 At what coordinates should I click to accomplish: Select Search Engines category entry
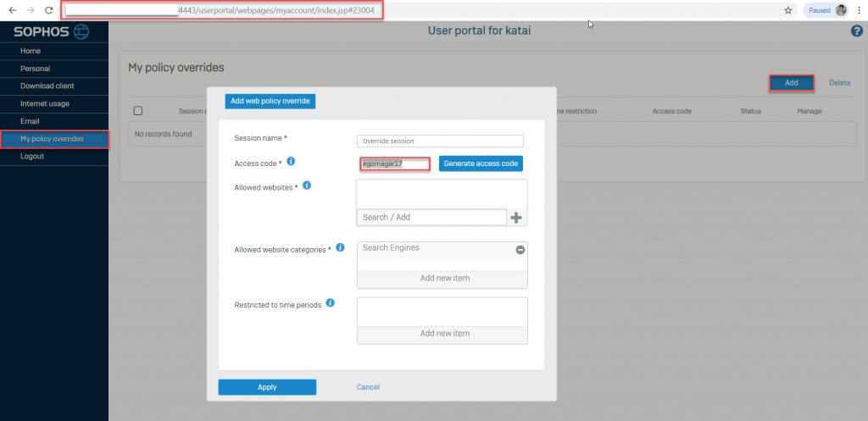pyautogui.click(x=391, y=248)
